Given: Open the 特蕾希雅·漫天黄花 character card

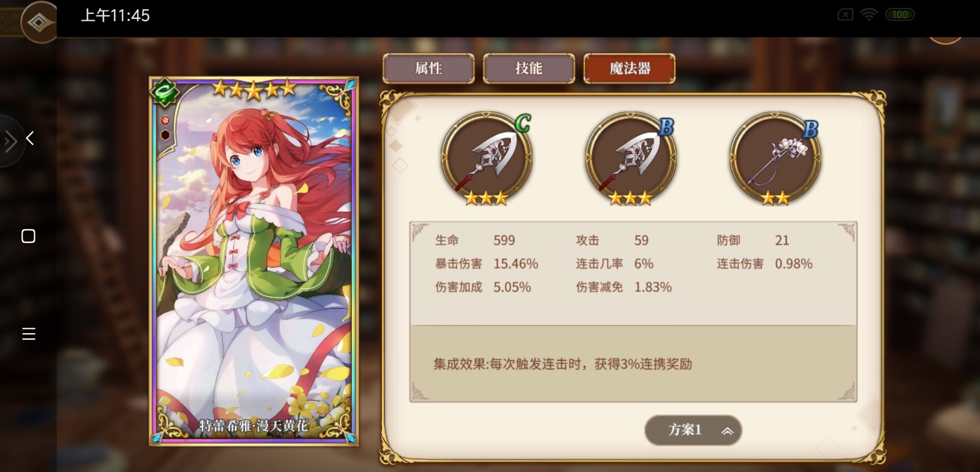Looking at the screenshot, I should 254,262.
